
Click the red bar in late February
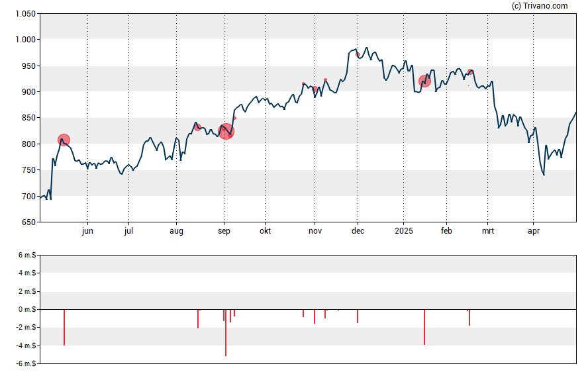click(469, 318)
